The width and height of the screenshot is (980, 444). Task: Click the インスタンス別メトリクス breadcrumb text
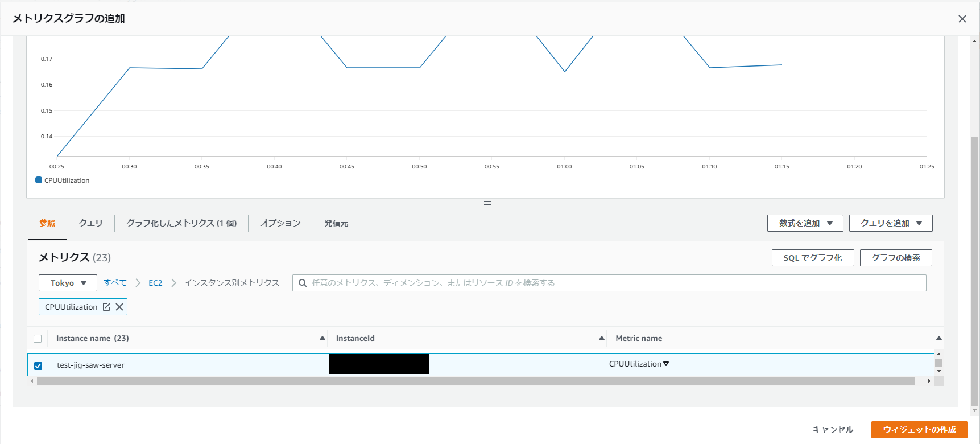[231, 283]
